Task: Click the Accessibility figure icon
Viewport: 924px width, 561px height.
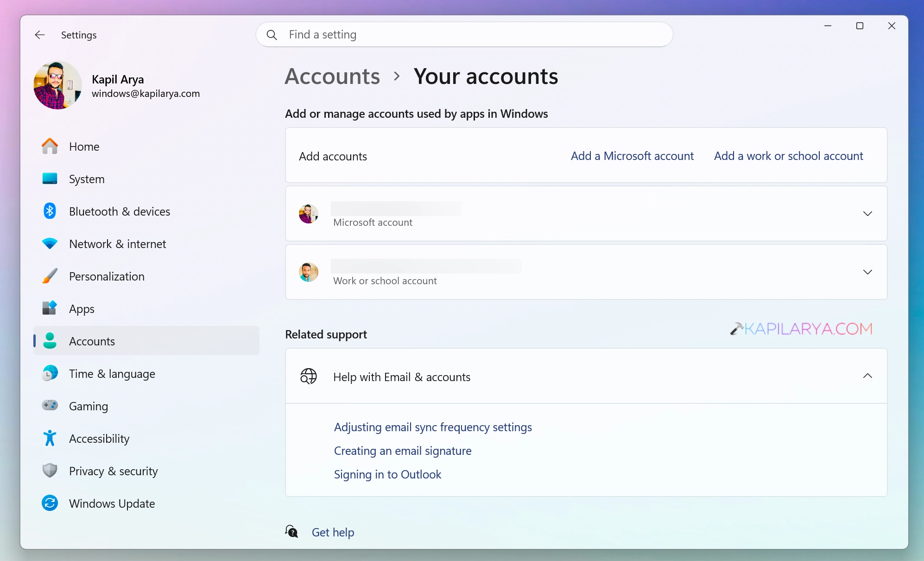Action: (x=50, y=438)
